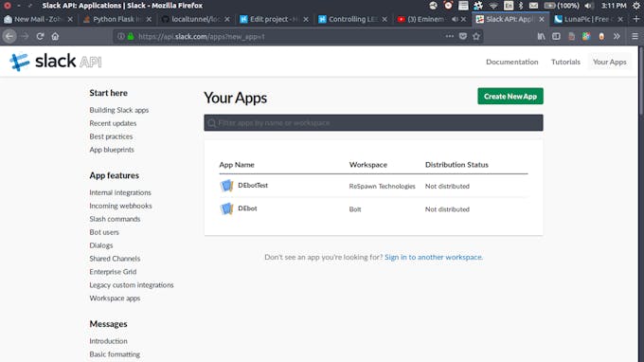The width and height of the screenshot is (644, 362).
Task: Click the DEbotTest app icon
Action: (226, 186)
